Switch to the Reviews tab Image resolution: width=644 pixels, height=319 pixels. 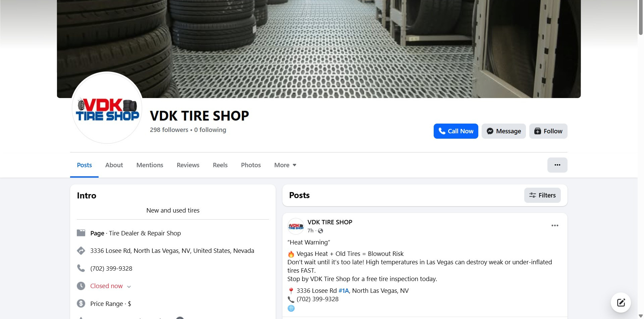[x=188, y=165]
